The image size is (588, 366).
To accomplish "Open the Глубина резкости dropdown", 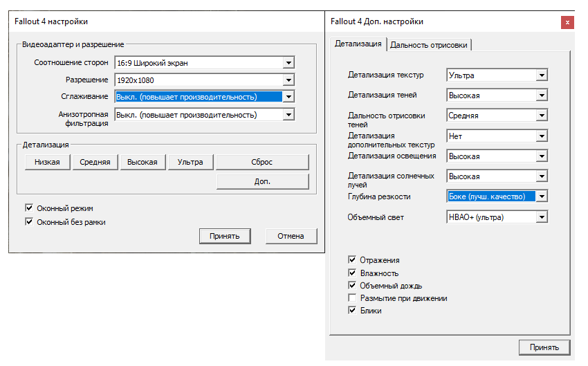I will 542,196.
